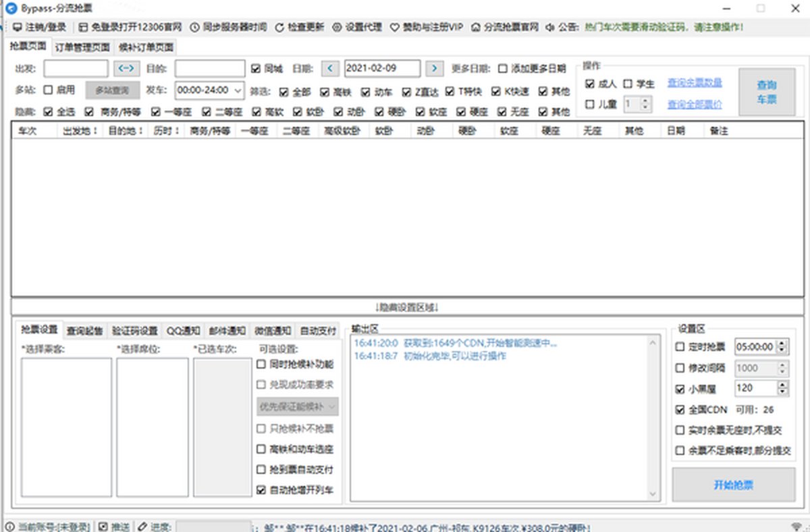The image size is (810, 532).
Task: Swap departure and destination with the arrows button
Action: [127, 68]
